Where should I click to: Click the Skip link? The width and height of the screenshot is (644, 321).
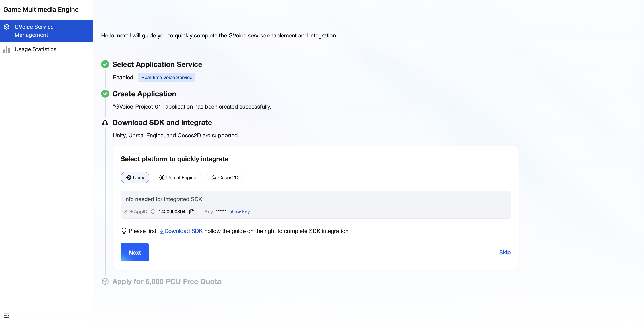(505, 252)
